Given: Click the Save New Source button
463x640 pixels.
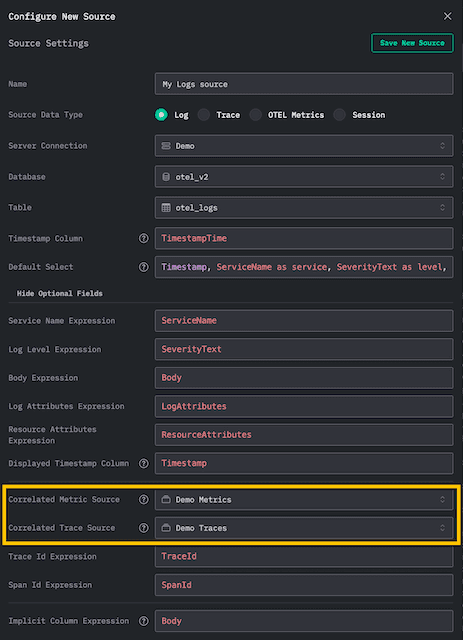Looking at the screenshot, I should tap(412, 43).
